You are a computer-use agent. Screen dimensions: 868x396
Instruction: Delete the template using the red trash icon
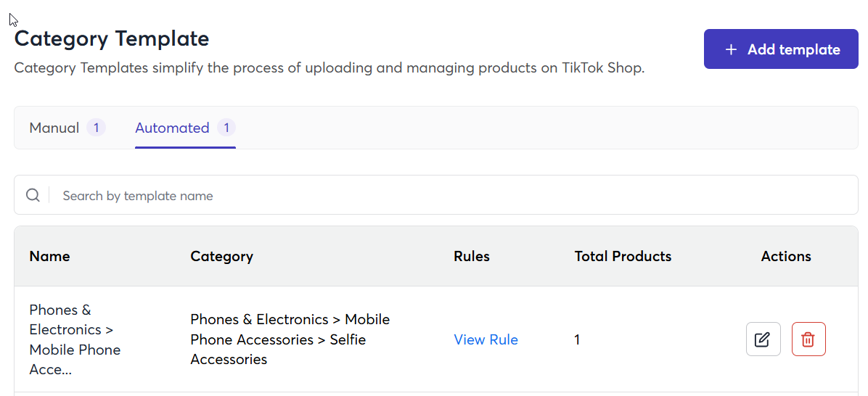point(808,339)
